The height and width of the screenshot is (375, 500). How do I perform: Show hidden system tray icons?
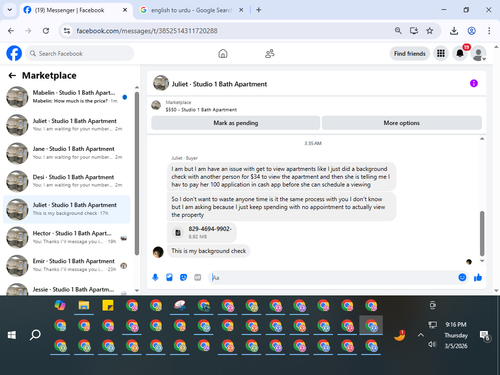coord(421,335)
